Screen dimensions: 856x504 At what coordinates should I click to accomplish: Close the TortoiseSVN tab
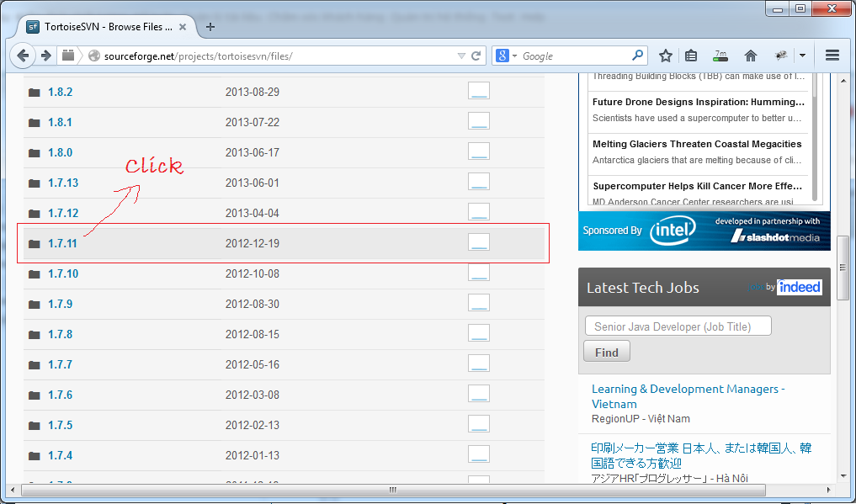click(x=183, y=27)
